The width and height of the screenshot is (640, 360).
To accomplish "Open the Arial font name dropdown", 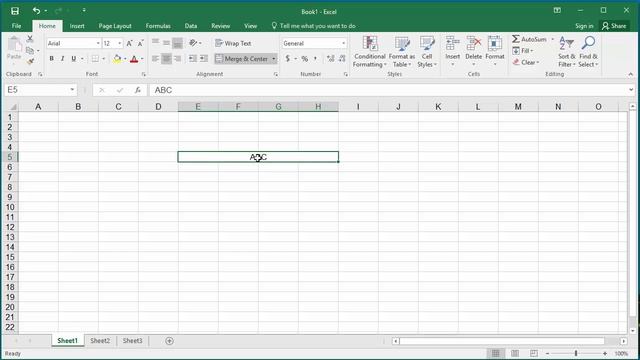I will point(98,43).
